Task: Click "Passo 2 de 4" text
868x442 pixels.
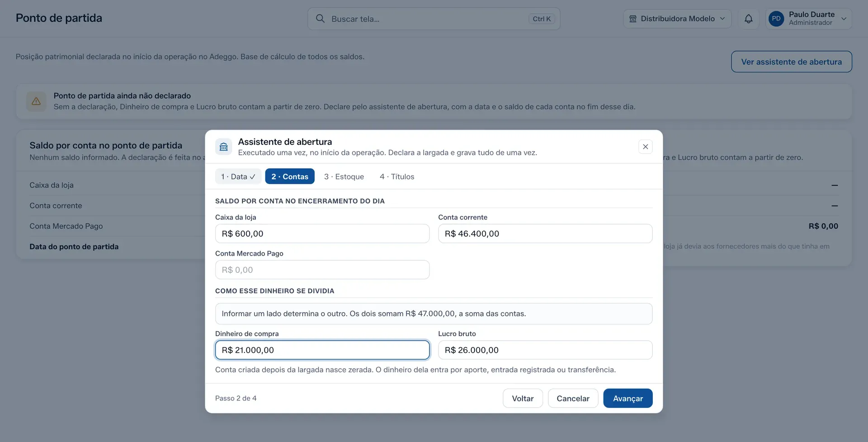Action: (236, 398)
